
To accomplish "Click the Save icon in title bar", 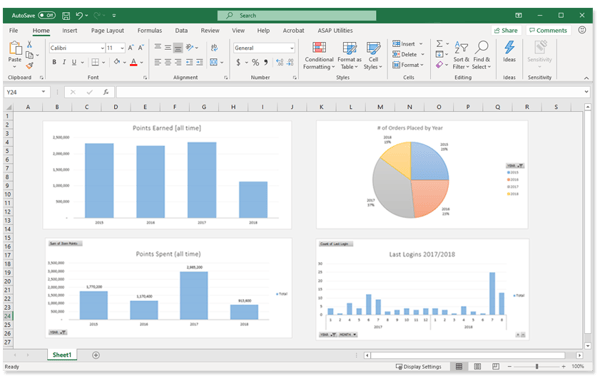I will [x=66, y=16].
